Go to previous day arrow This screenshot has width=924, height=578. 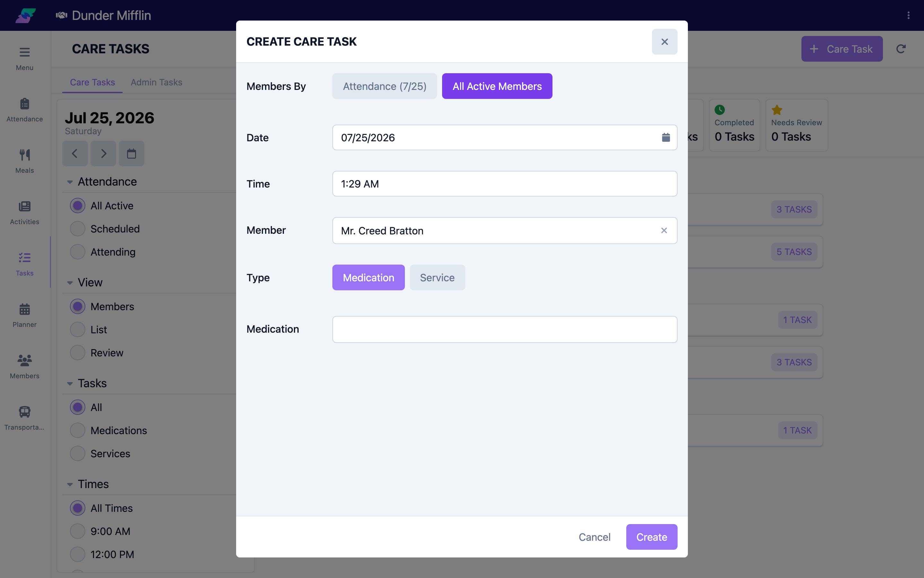75,154
